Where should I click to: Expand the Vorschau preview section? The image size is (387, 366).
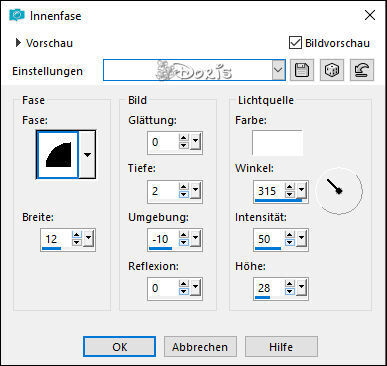point(18,43)
